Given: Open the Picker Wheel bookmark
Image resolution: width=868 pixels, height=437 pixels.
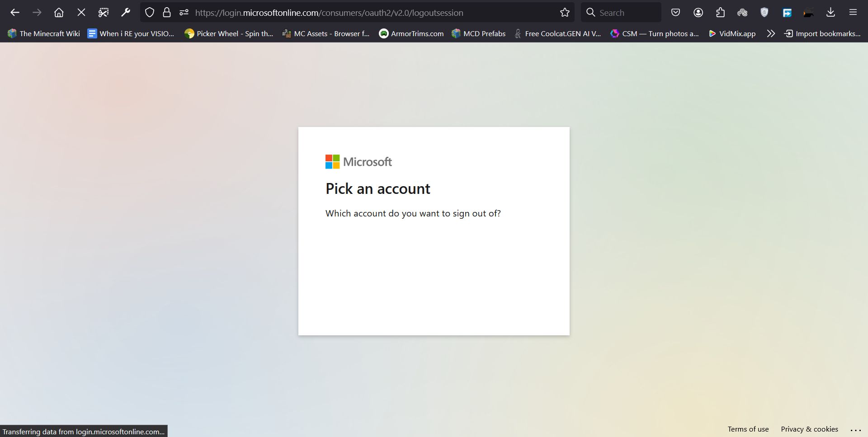Looking at the screenshot, I should tap(229, 33).
